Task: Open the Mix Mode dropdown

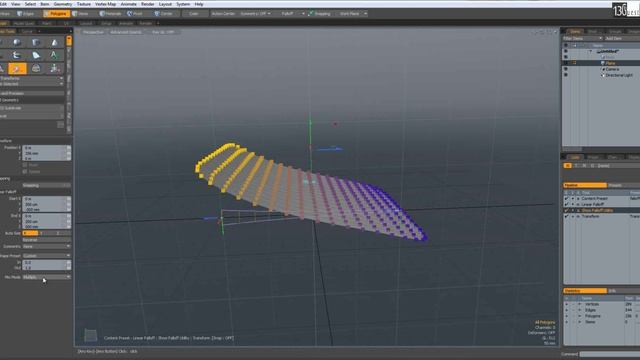Action: click(47, 277)
